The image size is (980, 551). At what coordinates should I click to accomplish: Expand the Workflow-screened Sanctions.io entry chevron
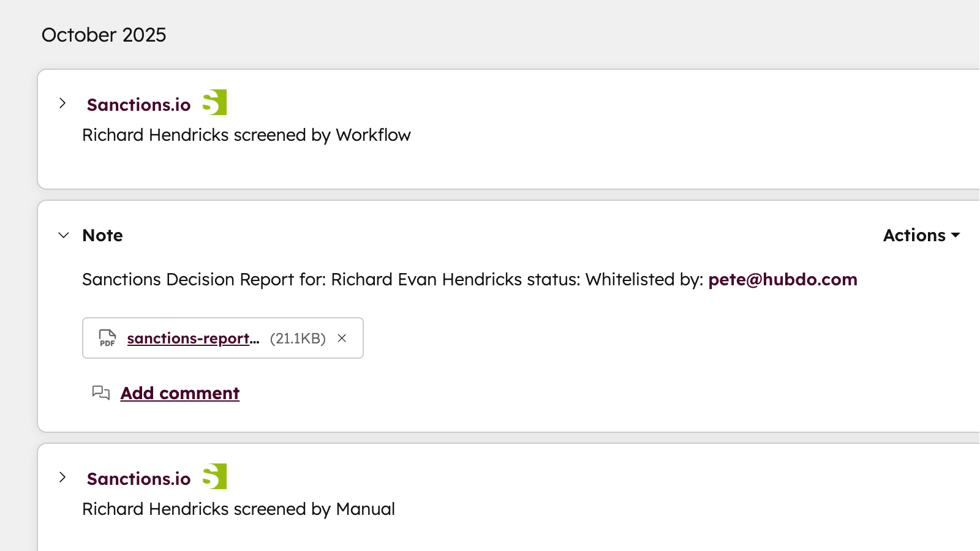[x=62, y=103]
